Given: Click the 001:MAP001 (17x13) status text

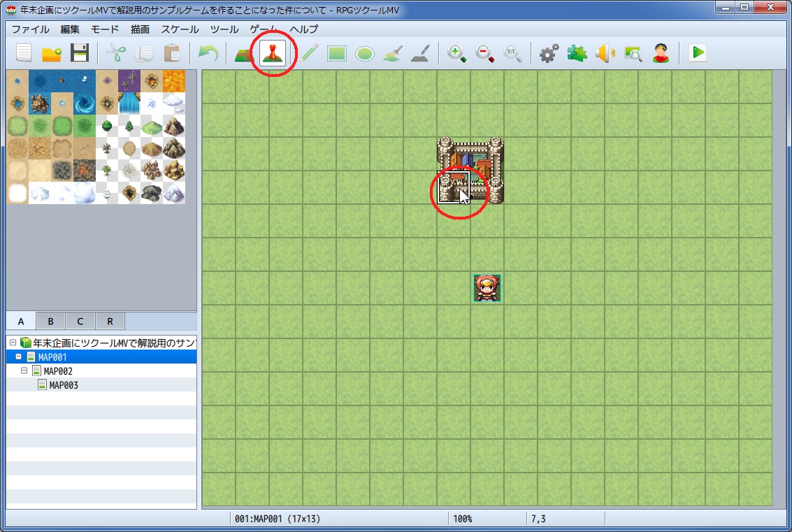Looking at the screenshot, I should pyautogui.click(x=278, y=519).
